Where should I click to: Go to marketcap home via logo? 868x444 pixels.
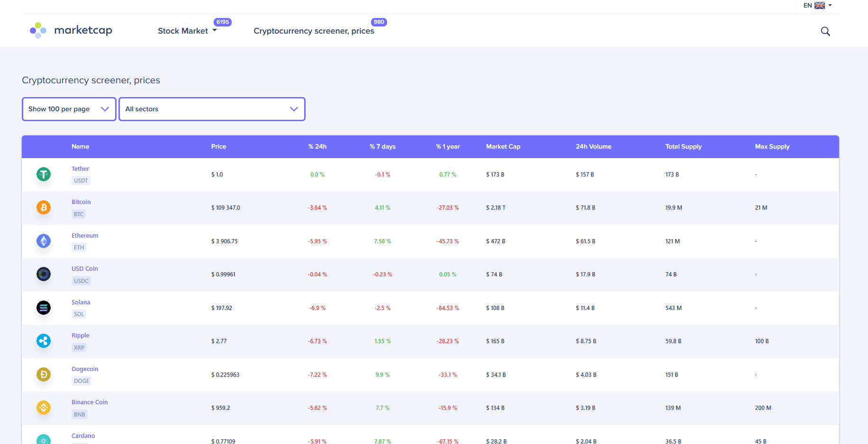[71, 30]
